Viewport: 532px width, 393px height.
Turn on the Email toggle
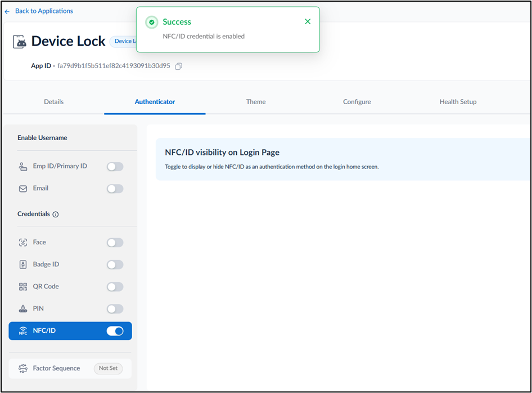[x=115, y=189]
